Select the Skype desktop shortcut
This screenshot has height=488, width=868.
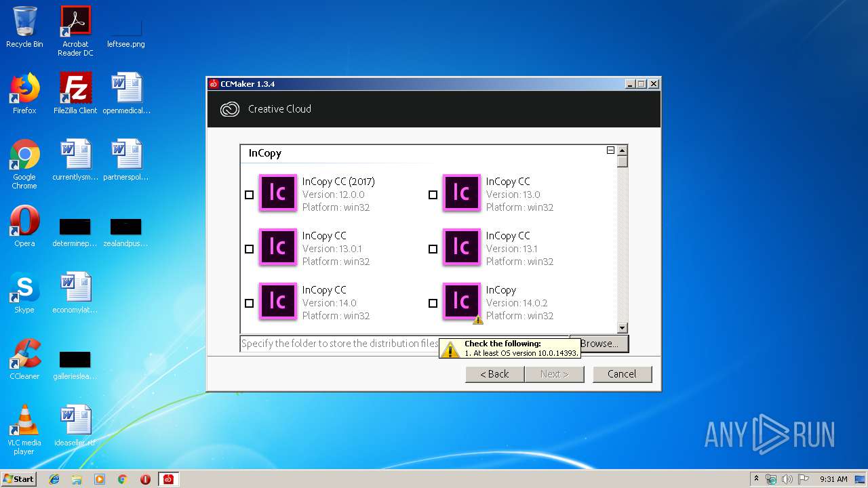(x=24, y=293)
